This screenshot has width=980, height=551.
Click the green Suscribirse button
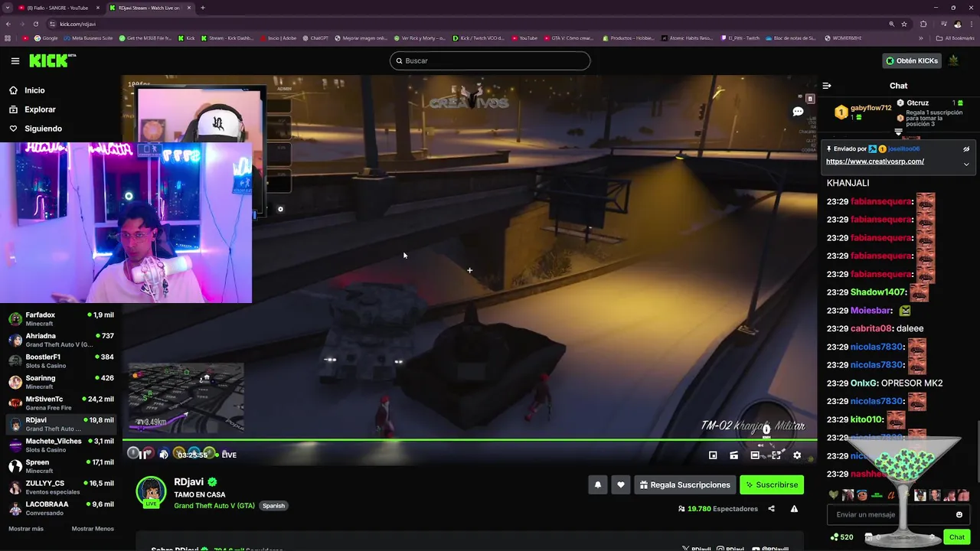click(772, 484)
